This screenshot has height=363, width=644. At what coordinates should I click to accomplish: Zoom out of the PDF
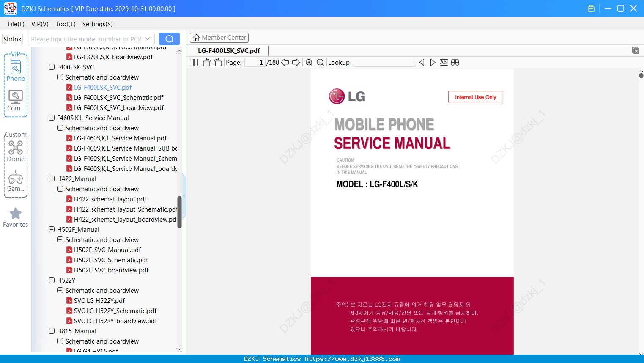coord(321,63)
